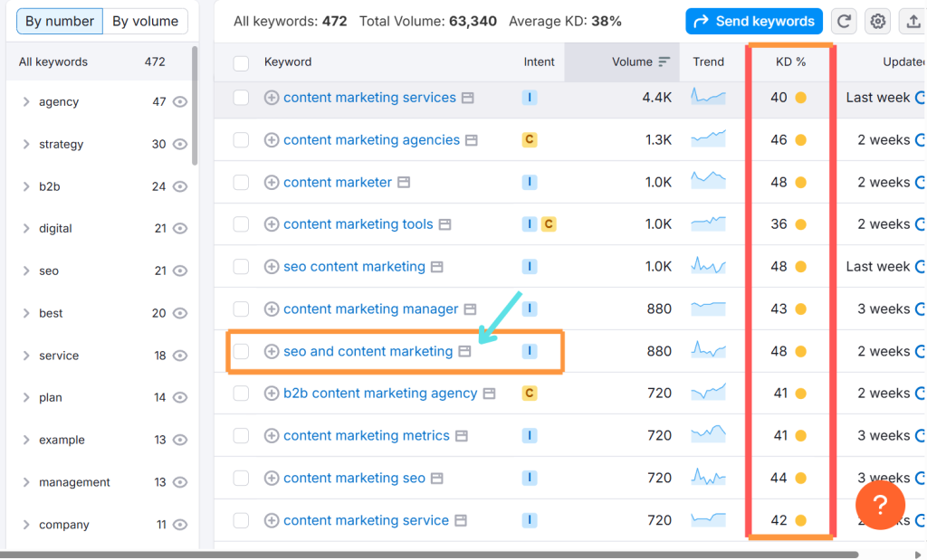Toggle eye icon for the agency group
927x560 pixels.
click(x=180, y=102)
